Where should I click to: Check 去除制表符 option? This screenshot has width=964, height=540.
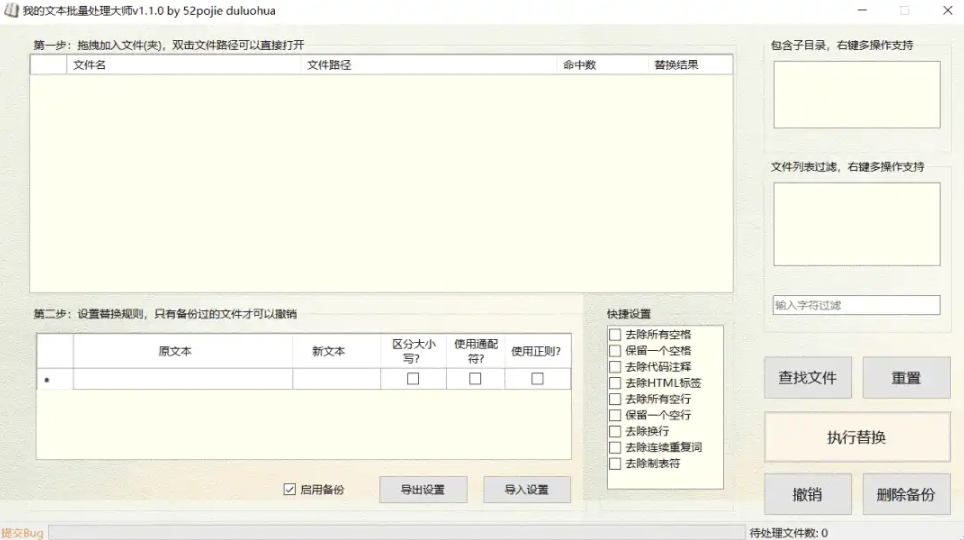click(x=615, y=463)
